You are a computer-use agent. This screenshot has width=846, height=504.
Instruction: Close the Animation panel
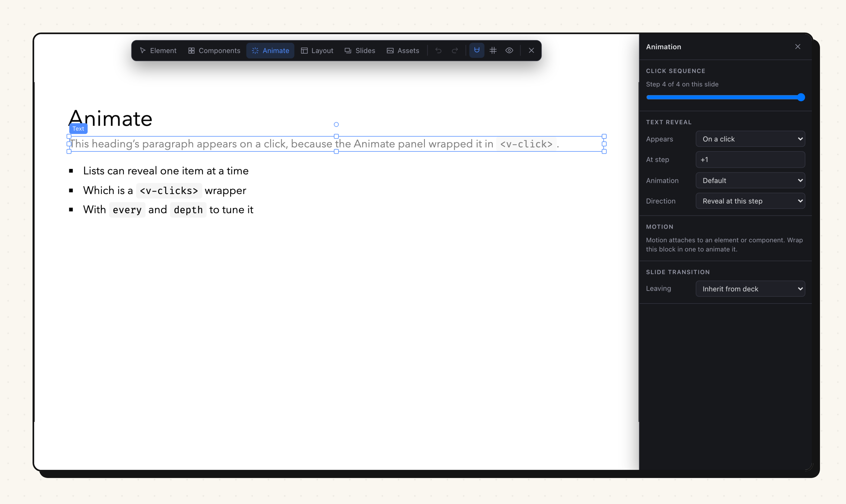pyautogui.click(x=798, y=47)
